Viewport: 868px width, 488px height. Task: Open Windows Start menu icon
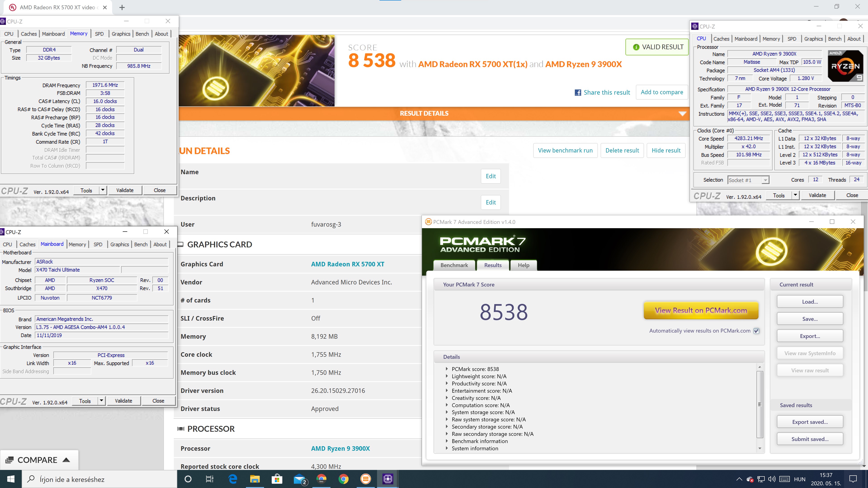point(11,479)
